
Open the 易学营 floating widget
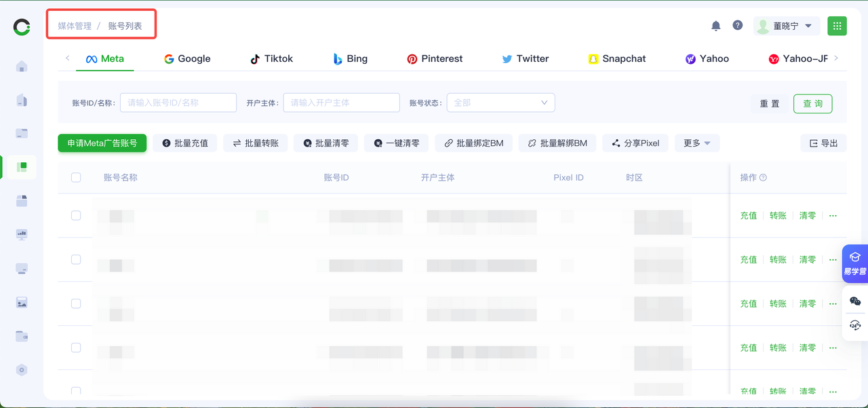tap(854, 263)
